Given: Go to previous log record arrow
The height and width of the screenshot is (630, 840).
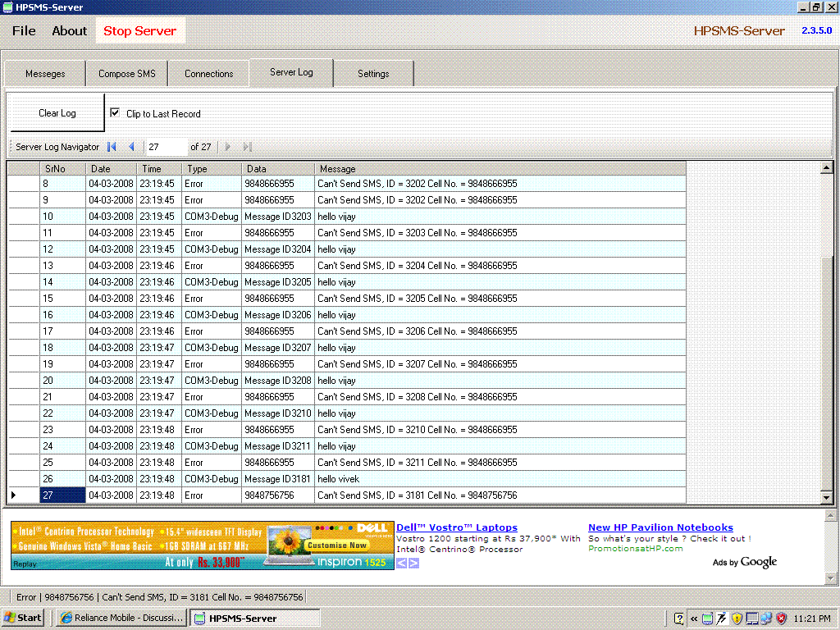Looking at the screenshot, I should (132, 147).
